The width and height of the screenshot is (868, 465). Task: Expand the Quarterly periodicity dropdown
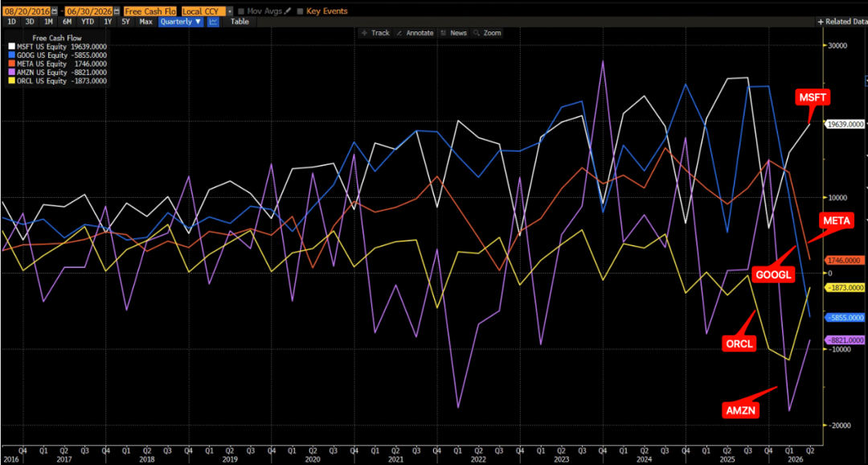click(x=182, y=22)
